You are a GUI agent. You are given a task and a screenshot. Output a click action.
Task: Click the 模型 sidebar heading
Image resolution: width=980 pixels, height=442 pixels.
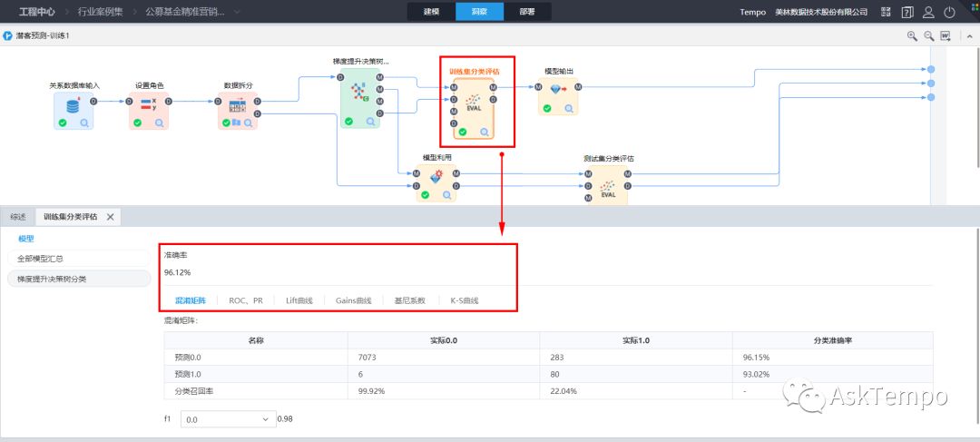(26, 239)
